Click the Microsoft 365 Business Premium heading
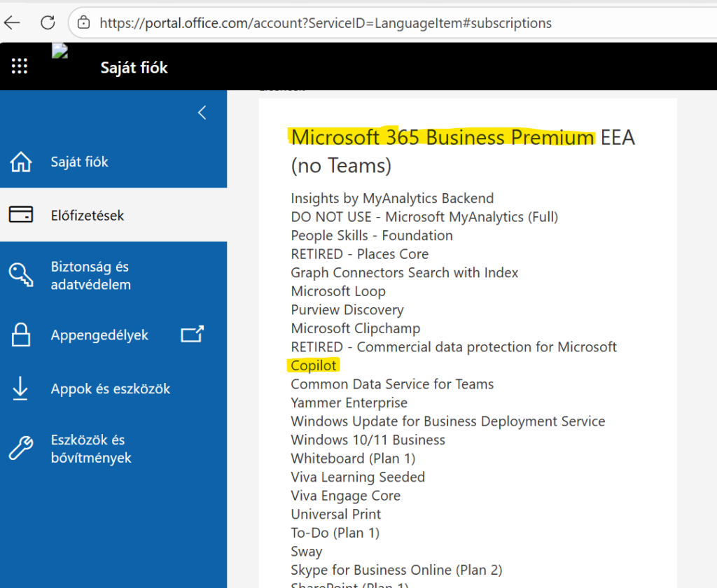The image size is (717, 588). pyautogui.click(x=443, y=137)
